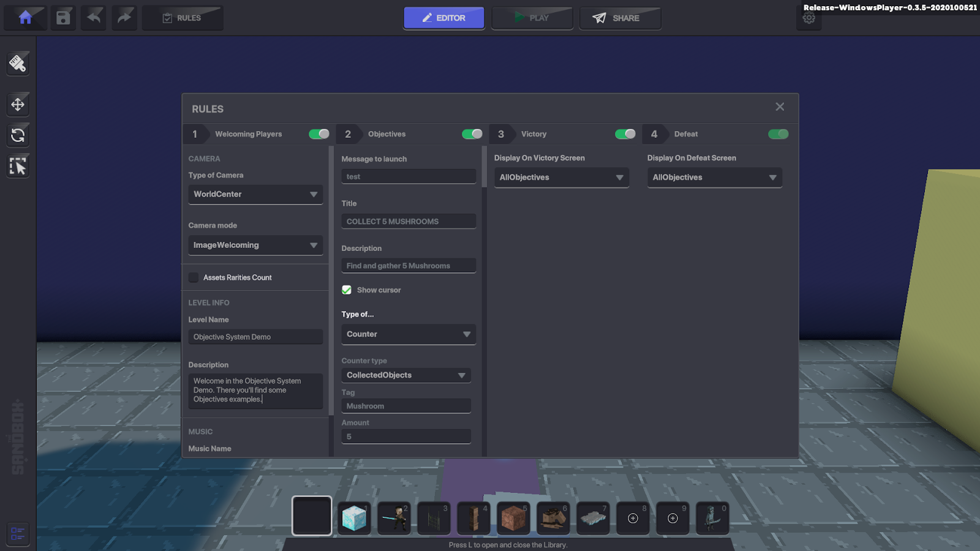Toggle the Objectives switch
Screen dimensions: 980x551
[x=472, y=134]
